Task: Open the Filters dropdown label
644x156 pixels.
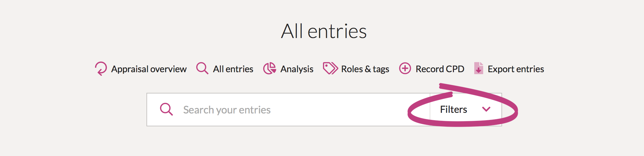Action: pos(453,110)
